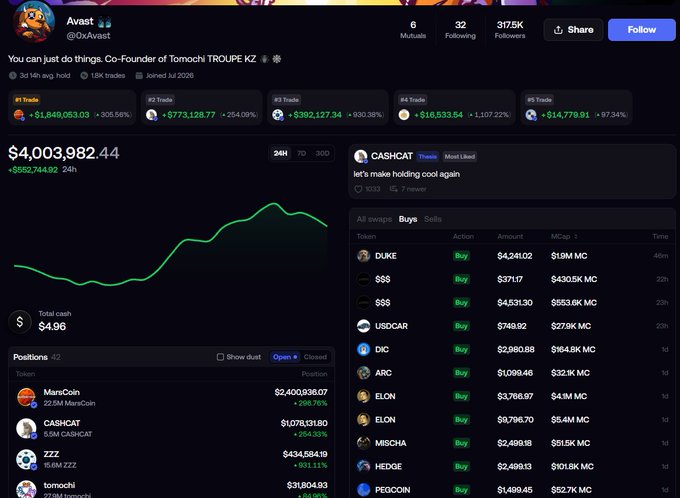This screenshot has height=498, width=680.
Task: Select the 30D chart range
Action: point(322,153)
